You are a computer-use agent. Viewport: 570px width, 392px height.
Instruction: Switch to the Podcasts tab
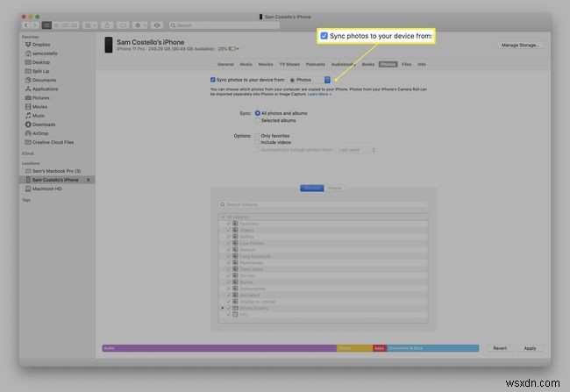[316, 64]
